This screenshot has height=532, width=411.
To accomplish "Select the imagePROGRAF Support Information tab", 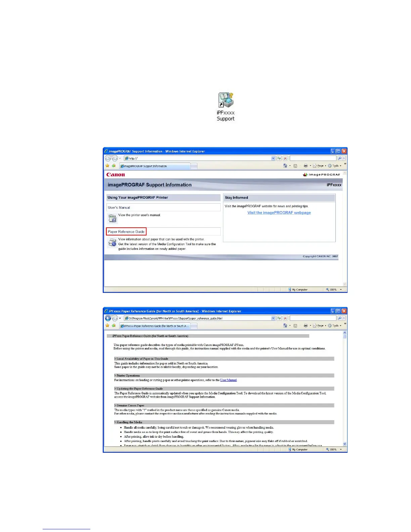I will [x=155, y=166].
